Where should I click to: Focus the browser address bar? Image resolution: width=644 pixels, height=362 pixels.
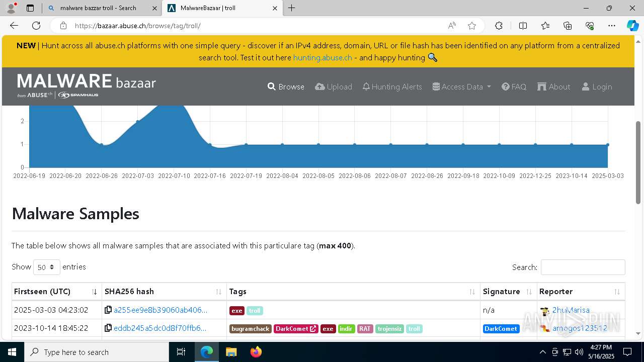point(257,26)
